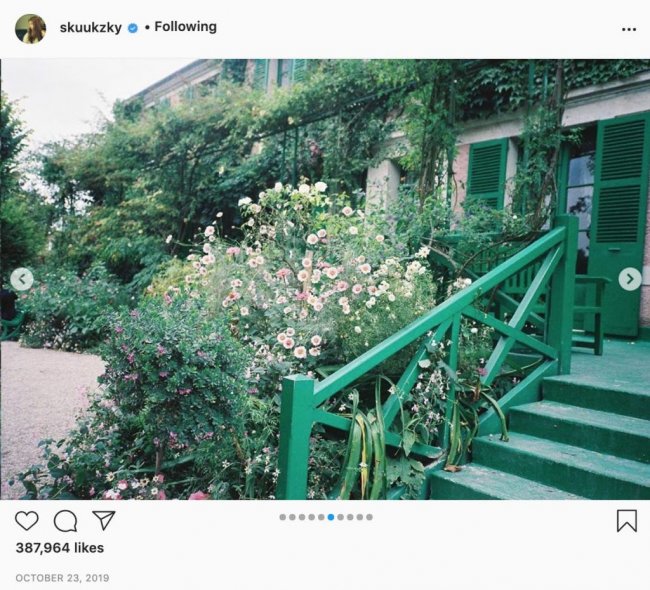Screen dimensions: 650x590
Task: Select the second carousel indicator dot
Action: 292,517
